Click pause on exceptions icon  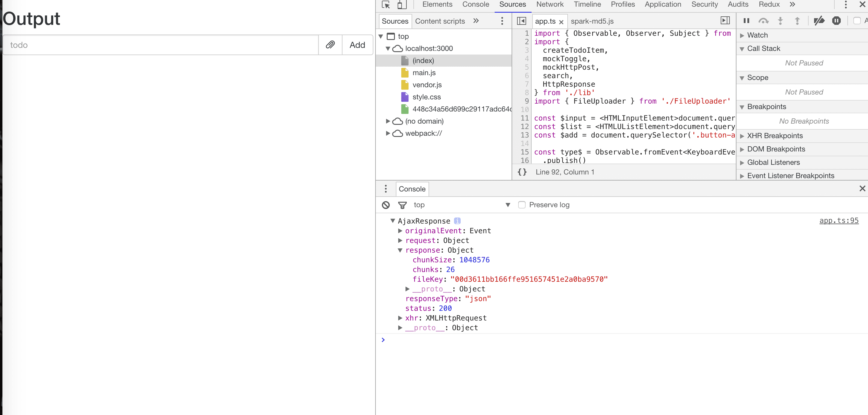[x=836, y=21]
